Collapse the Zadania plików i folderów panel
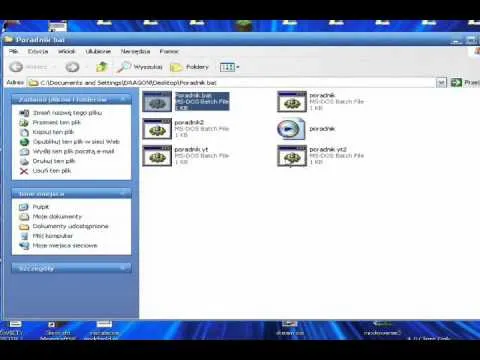Screen dimensions: 480x360 pos(123,99)
